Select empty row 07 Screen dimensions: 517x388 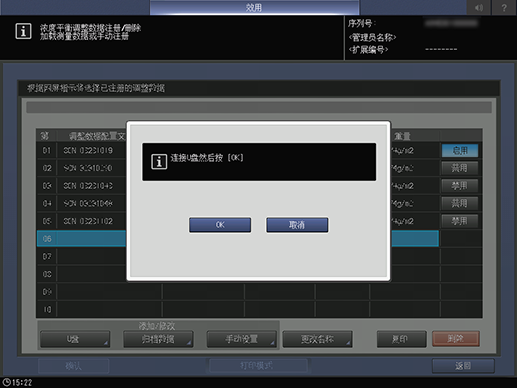pos(237,256)
